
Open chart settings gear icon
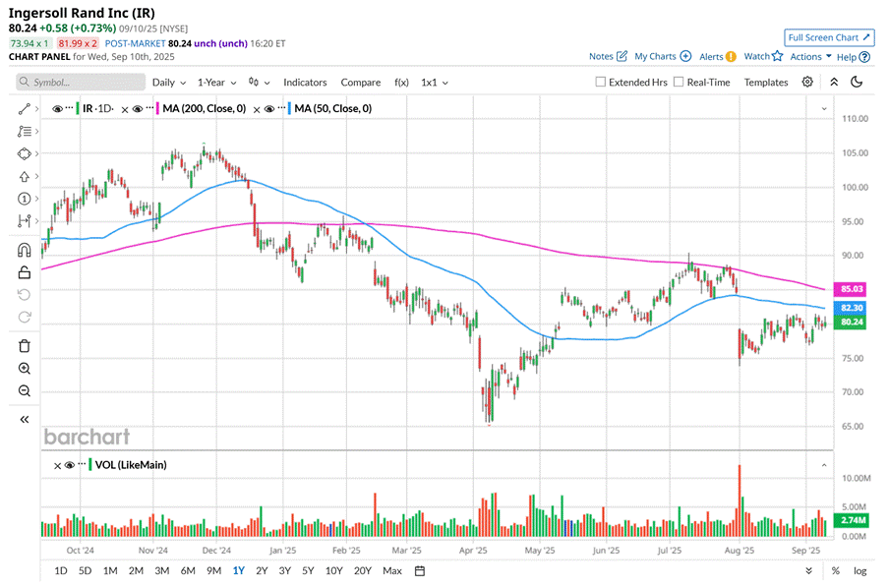[x=807, y=83]
